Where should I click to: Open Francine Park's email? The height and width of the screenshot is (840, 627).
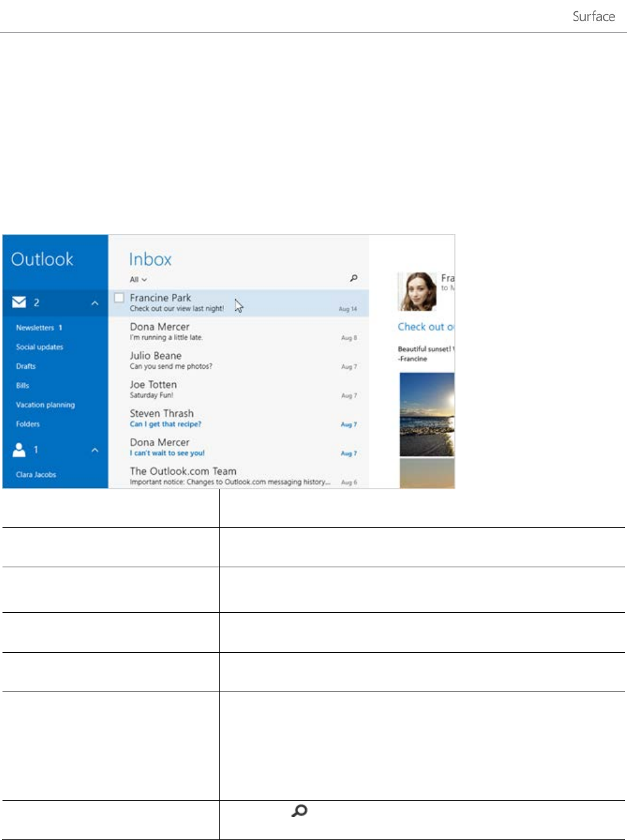point(239,303)
